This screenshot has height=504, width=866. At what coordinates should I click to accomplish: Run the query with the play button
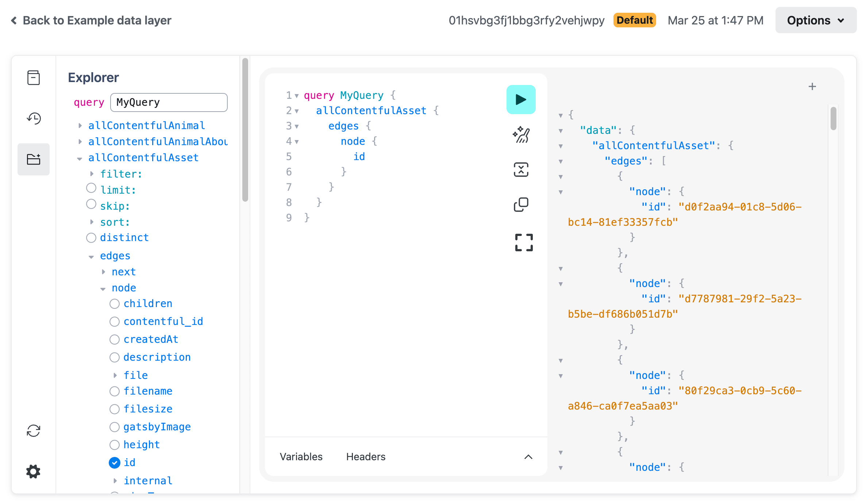click(521, 100)
